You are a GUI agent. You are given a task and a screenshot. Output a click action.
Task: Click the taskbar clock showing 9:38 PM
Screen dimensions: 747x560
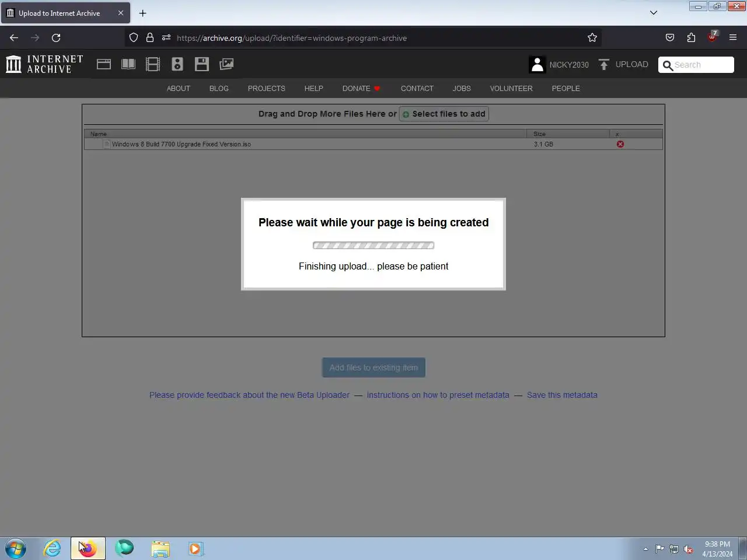(717, 549)
